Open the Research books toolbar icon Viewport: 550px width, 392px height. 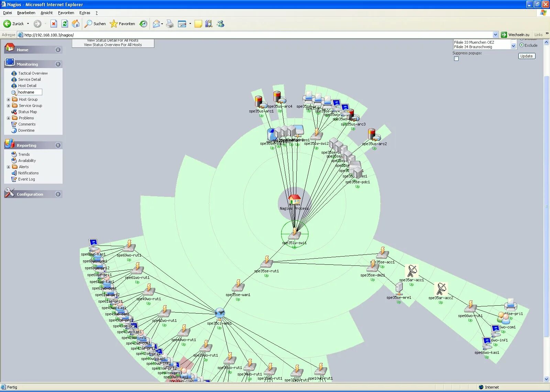pos(209,24)
